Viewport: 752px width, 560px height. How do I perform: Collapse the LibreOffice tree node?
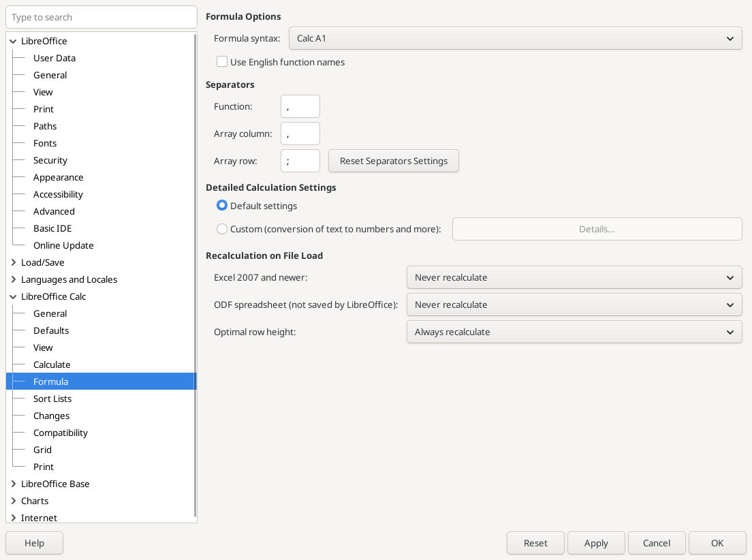[13, 42]
